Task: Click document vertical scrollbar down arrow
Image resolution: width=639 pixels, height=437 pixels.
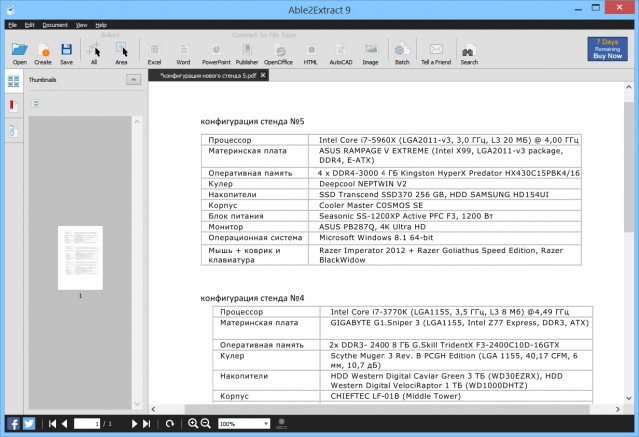Action: pyautogui.click(x=628, y=398)
